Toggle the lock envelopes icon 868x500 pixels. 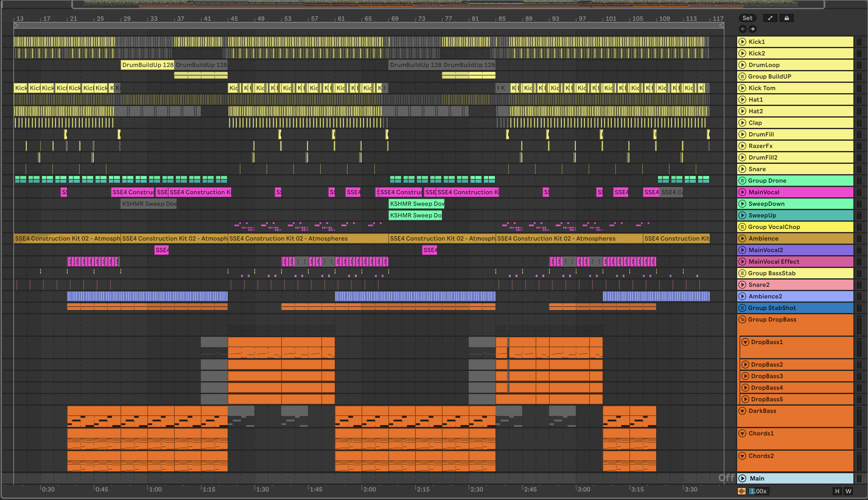pyautogui.click(x=786, y=18)
